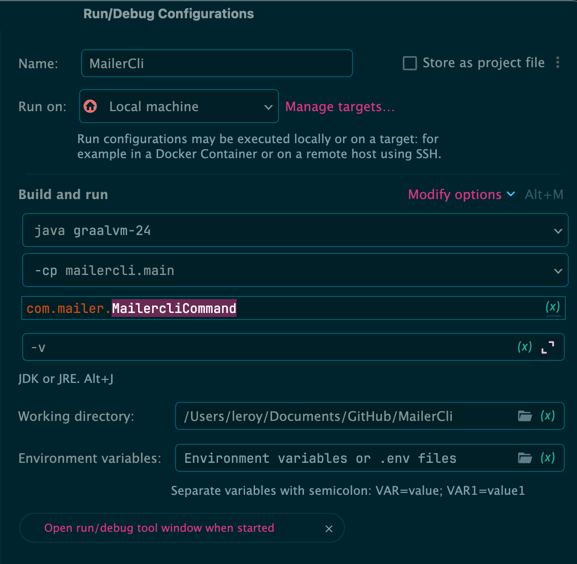The height and width of the screenshot is (564, 577).
Task: Insert macro in the Environment variables field
Action: pyautogui.click(x=548, y=458)
